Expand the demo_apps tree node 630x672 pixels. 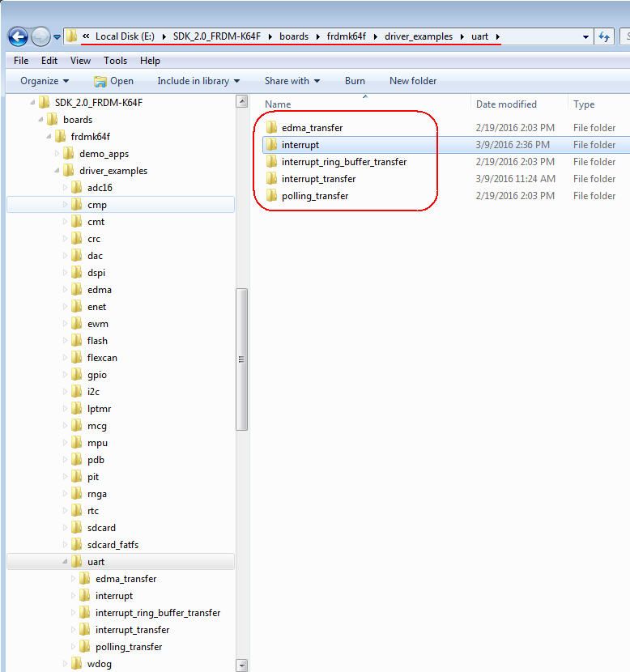57,154
